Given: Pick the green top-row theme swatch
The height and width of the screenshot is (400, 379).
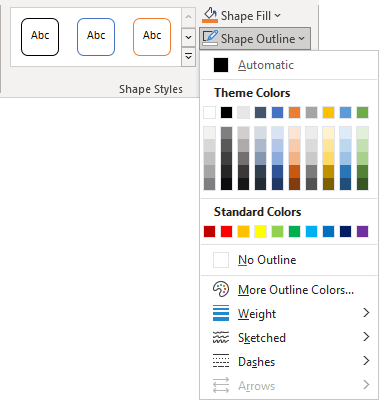Looking at the screenshot, I should pyautogui.click(x=362, y=113).
